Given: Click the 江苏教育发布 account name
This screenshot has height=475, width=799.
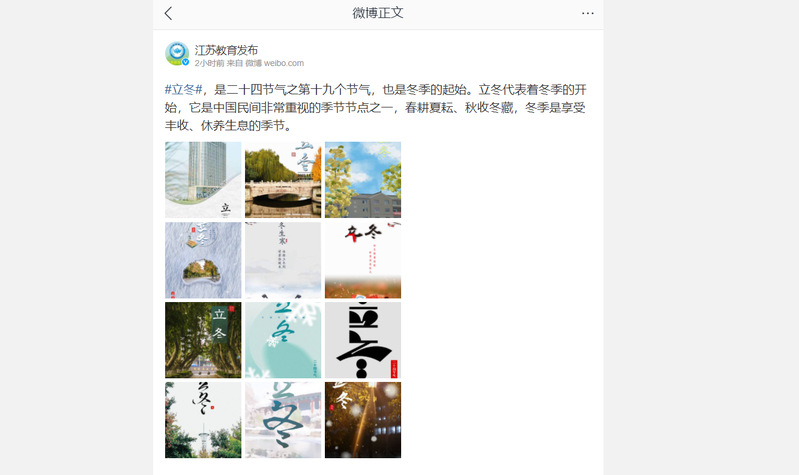Looking at the screenshot, I should point(226,50).
